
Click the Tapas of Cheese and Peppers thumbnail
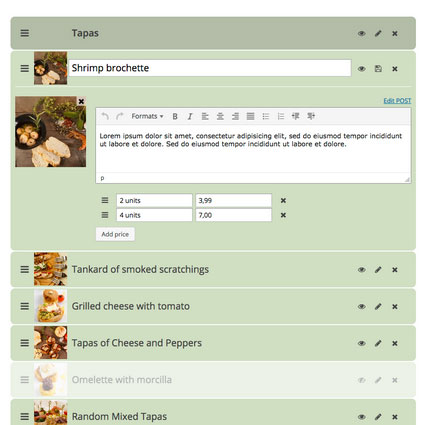[x=50, y=343]
